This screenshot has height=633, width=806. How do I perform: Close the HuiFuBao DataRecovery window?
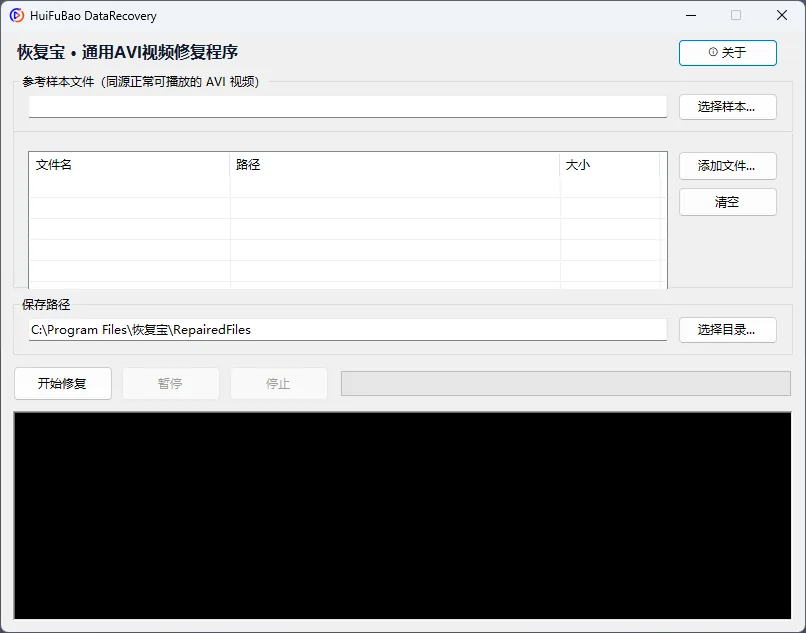coord(782,15)
